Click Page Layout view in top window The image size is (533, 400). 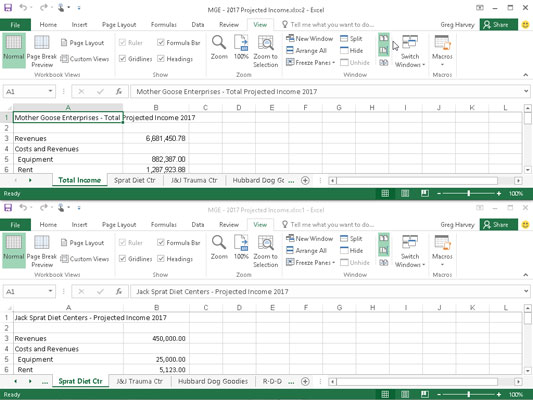82,43
